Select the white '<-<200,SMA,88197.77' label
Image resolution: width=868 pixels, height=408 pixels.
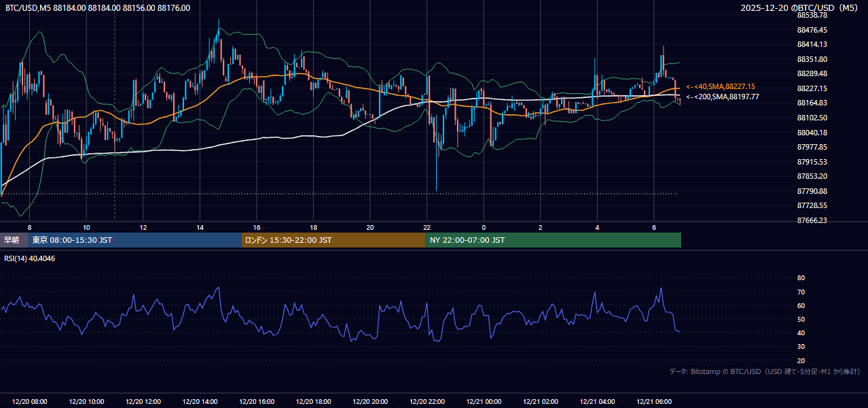point(723,97)
